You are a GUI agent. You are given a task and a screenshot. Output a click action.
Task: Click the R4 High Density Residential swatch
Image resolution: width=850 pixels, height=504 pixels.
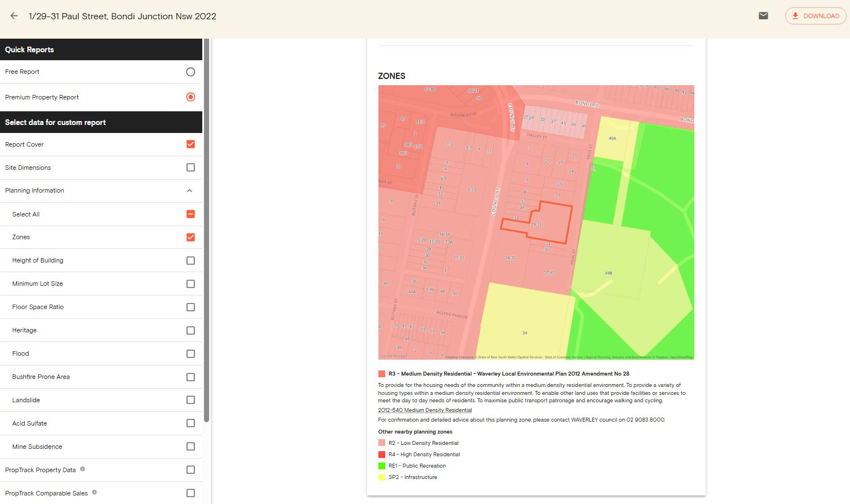point(382,455)
